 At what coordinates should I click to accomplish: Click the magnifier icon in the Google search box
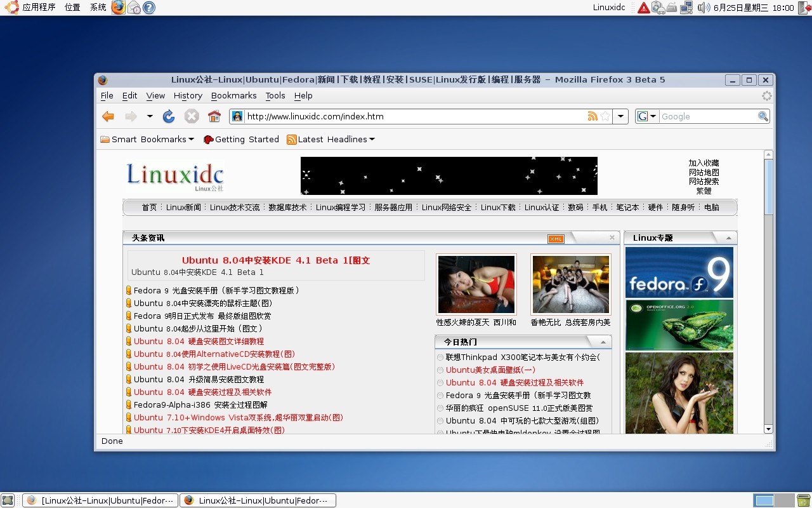coord(762,116)
